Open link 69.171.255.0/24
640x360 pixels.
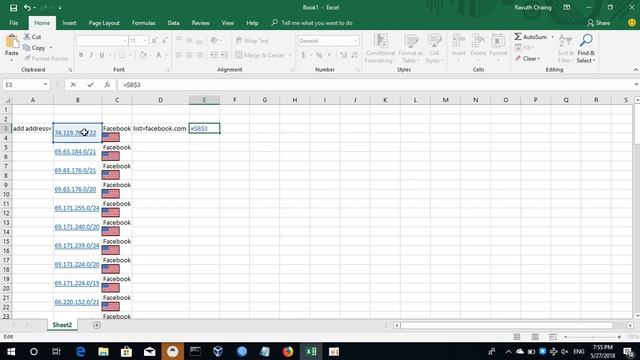point(77,208)
